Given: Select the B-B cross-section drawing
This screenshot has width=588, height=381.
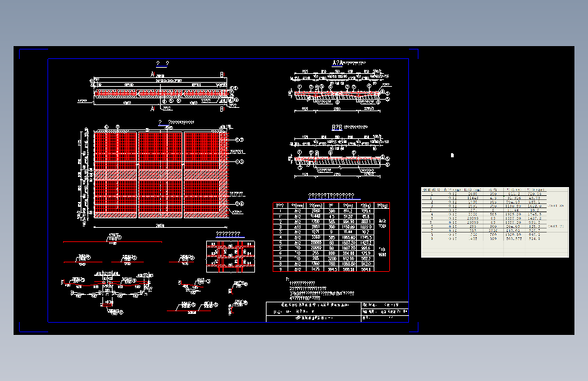Looking at the screenshot, I should (x=340, y=156).
